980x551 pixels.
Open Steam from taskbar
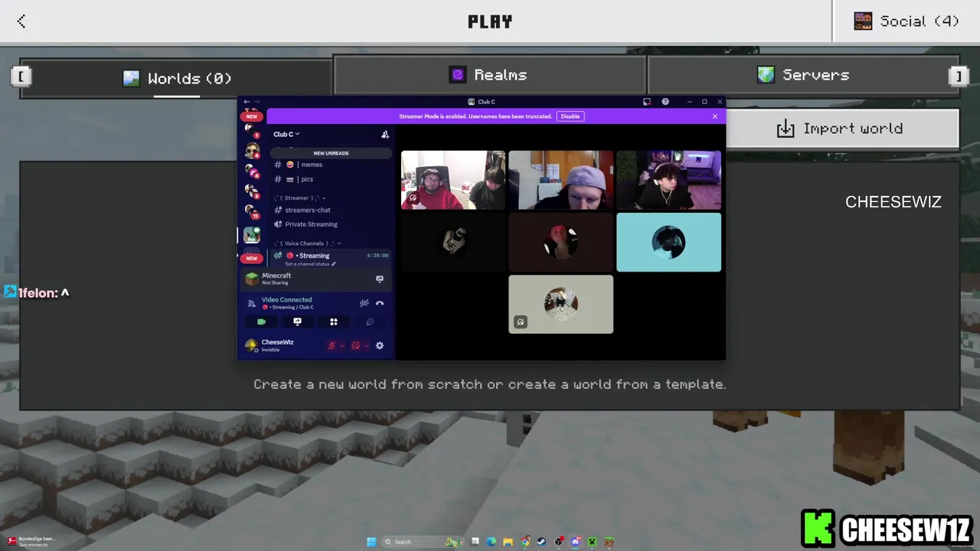(x=542, y=542)
